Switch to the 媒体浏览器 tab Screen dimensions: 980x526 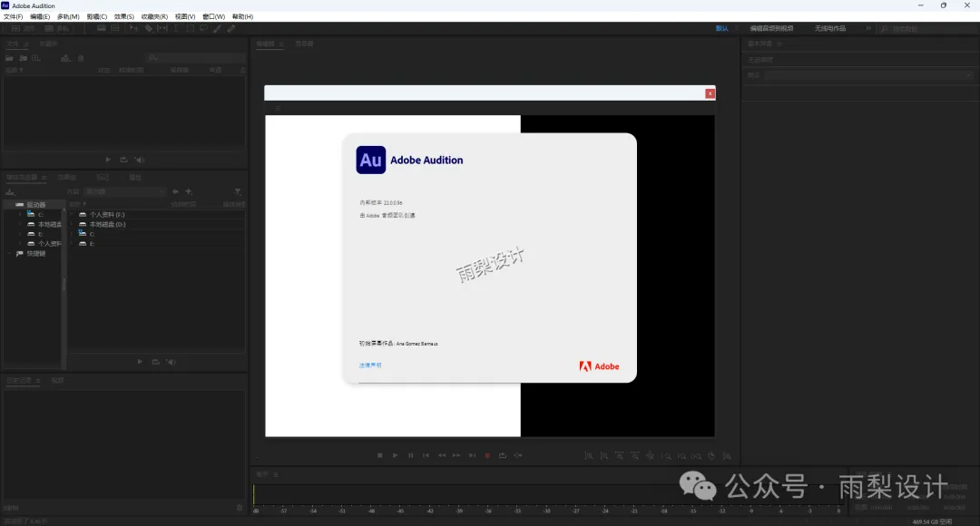(x=22, y=178)
